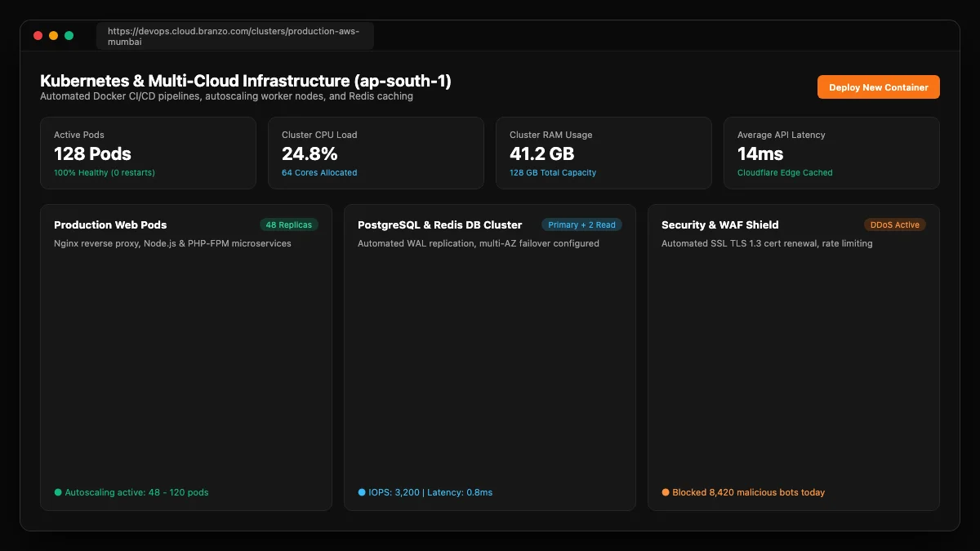Image resolution: width=980 pixels, height=551 pixels.
Task: Select the Primary + 2 Read badge
Action: (581, 224)
